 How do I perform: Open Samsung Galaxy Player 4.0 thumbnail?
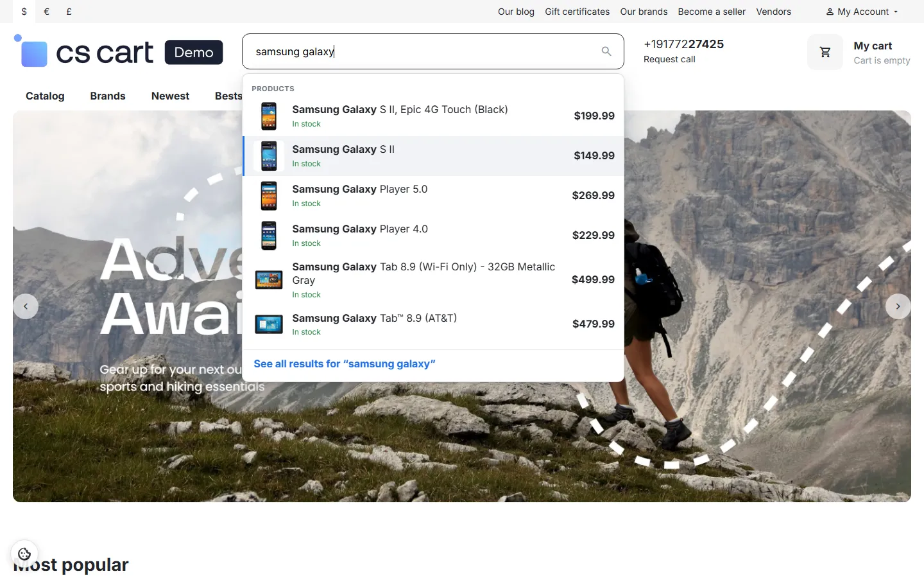(269, 236)
